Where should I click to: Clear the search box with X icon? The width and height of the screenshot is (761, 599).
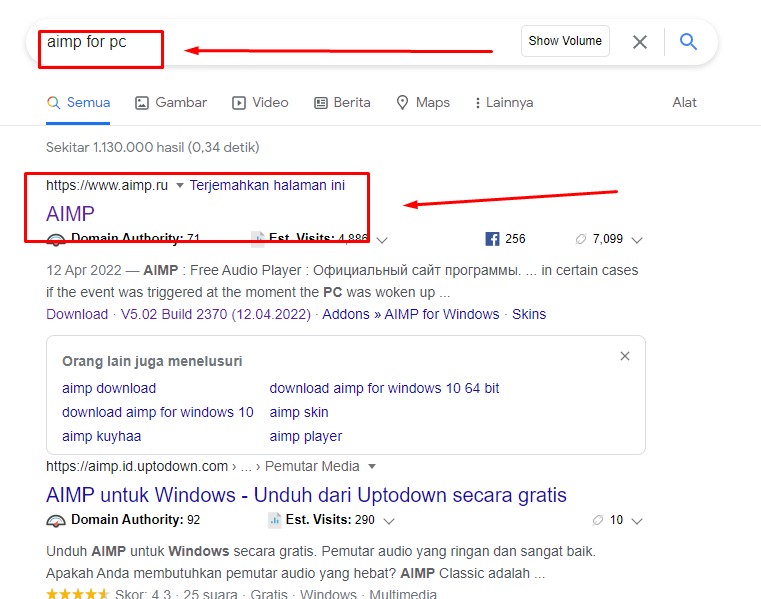640,42
